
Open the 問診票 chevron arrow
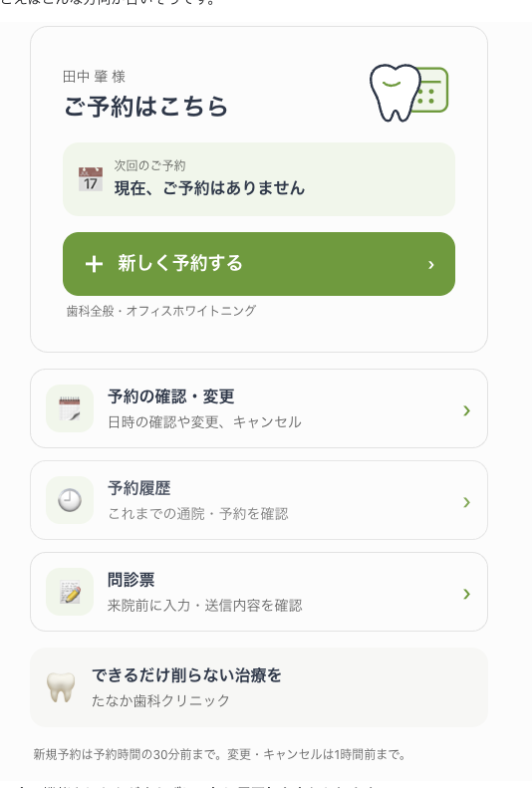click(x=466, y=594)
